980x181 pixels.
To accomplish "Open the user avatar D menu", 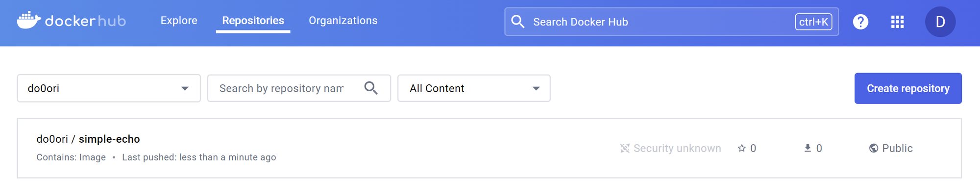I will pyautogui.click(x=940, y=22).
